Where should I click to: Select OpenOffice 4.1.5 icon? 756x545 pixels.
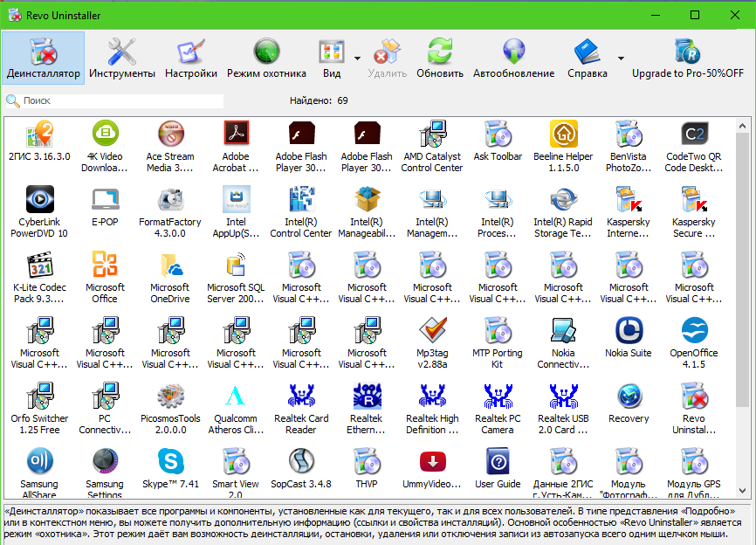point(694,330)
